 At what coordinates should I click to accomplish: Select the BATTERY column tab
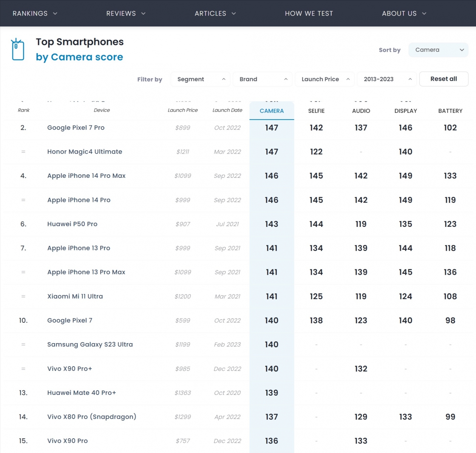pyautogui.click(x=450, y=111)
